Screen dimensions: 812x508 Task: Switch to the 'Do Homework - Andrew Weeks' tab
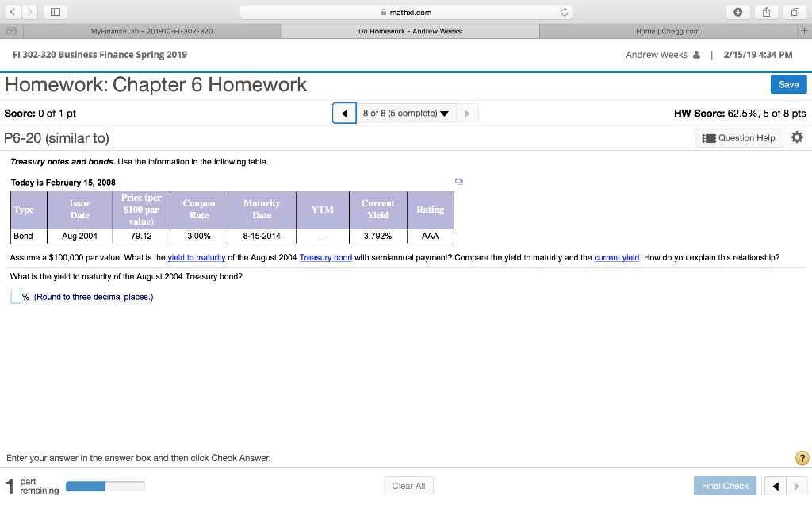(410, 30)
